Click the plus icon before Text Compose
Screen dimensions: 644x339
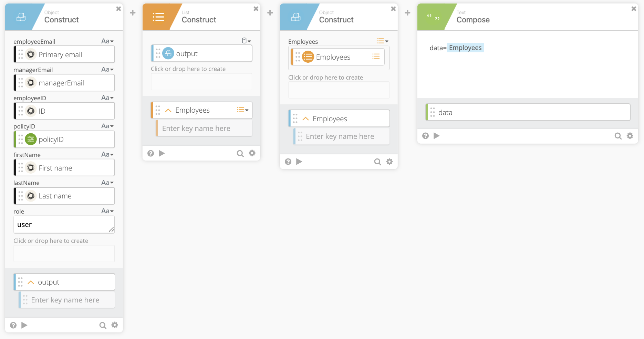pyautogui.click(x=407, y=13)
